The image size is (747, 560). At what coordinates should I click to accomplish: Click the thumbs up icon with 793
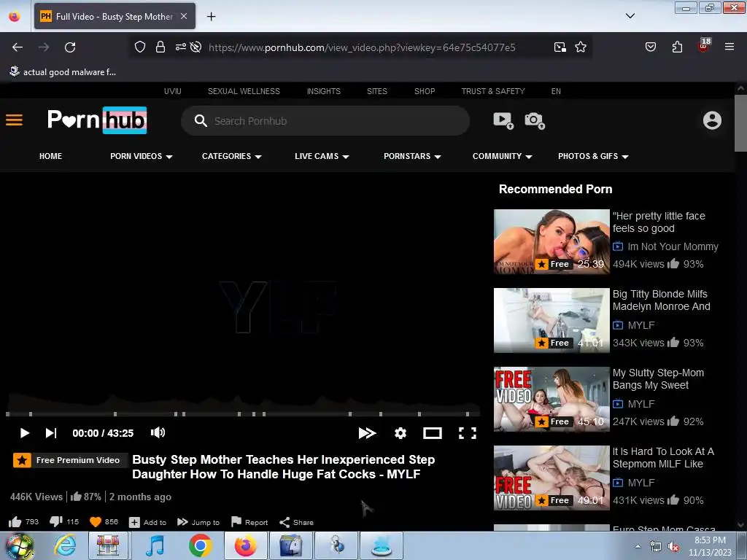point(15,522)
